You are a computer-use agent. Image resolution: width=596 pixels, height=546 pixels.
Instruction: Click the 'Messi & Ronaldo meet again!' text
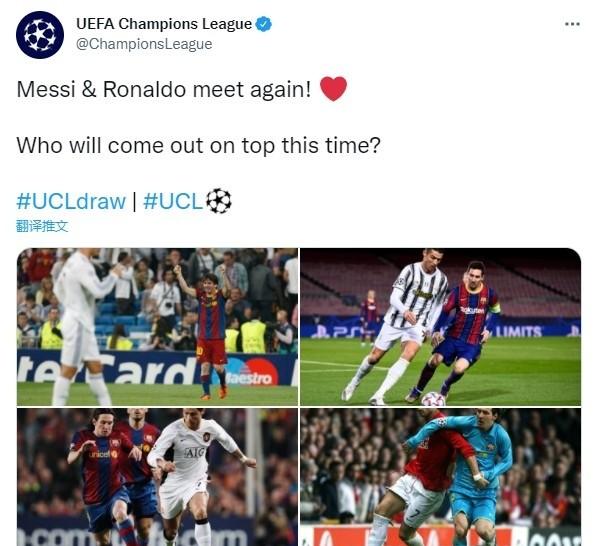(x=164, y=90)
